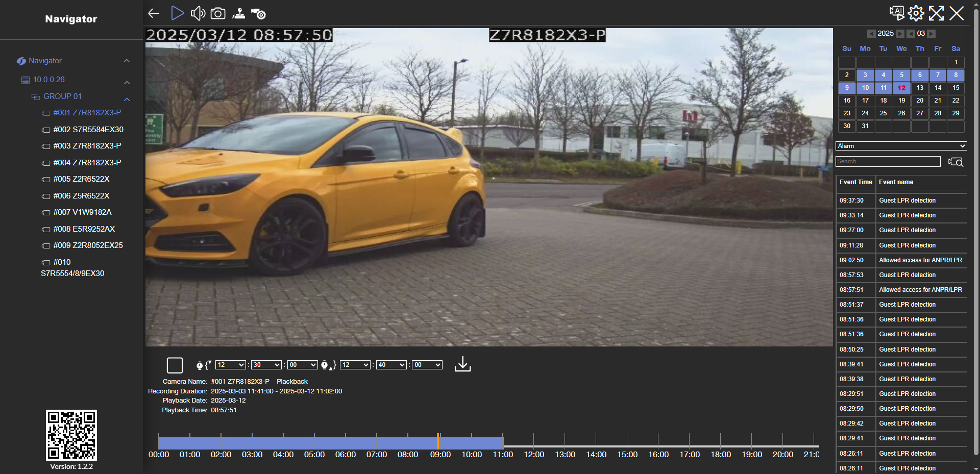Select March 10 in the calendar
The height and width of the screenshot is (474, 980).
click(865, 88)
